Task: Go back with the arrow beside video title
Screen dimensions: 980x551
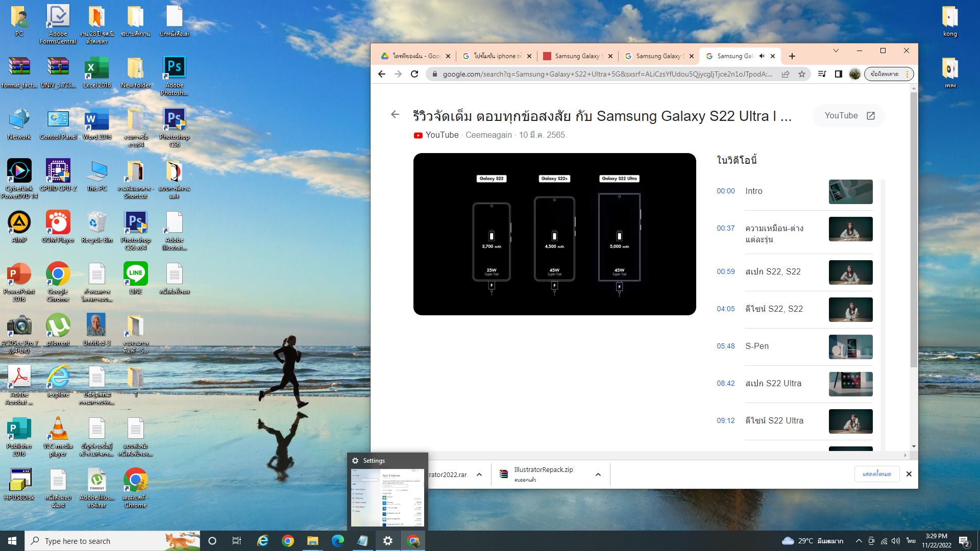Action: [x=395, y=115]
